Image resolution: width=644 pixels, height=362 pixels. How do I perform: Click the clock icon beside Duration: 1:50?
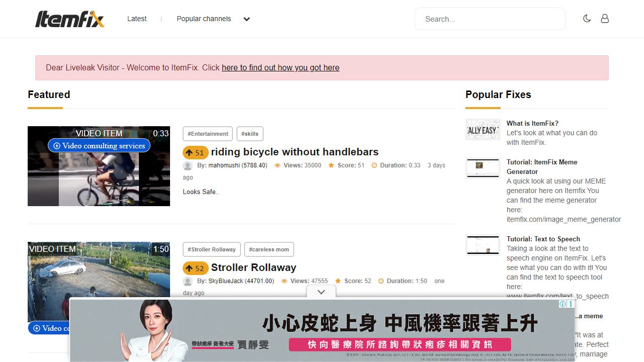pyautogui.click(x=381, y=281)
